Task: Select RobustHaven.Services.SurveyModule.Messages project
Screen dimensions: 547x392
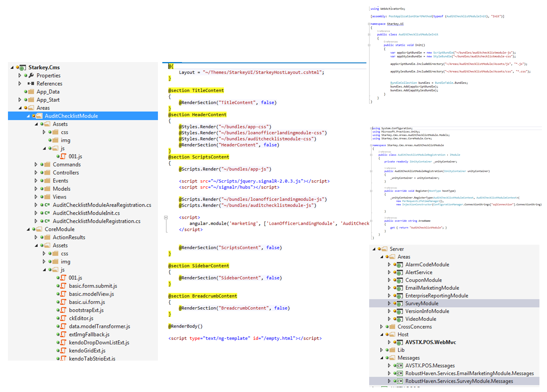Action: click(x=459, y=381)
